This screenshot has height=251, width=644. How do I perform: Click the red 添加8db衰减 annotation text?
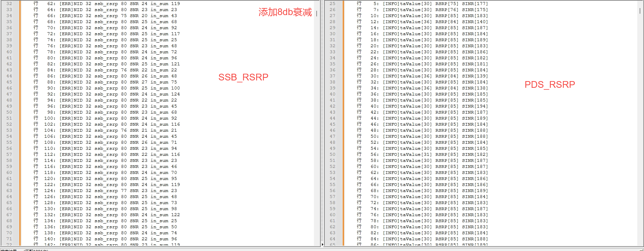coord(285,12)
